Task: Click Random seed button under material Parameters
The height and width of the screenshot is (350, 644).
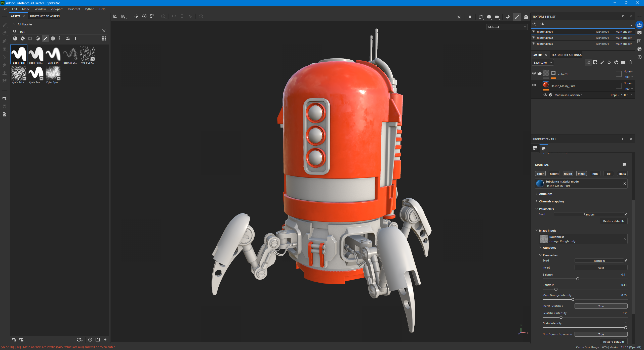Action: tap(589, 214)
